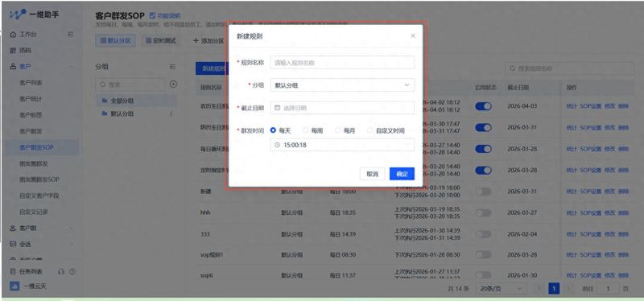Screen dimensions: 644x301
Task: Collapse the 分组 panel with its fold icon
Action: (x=172, y=67)
